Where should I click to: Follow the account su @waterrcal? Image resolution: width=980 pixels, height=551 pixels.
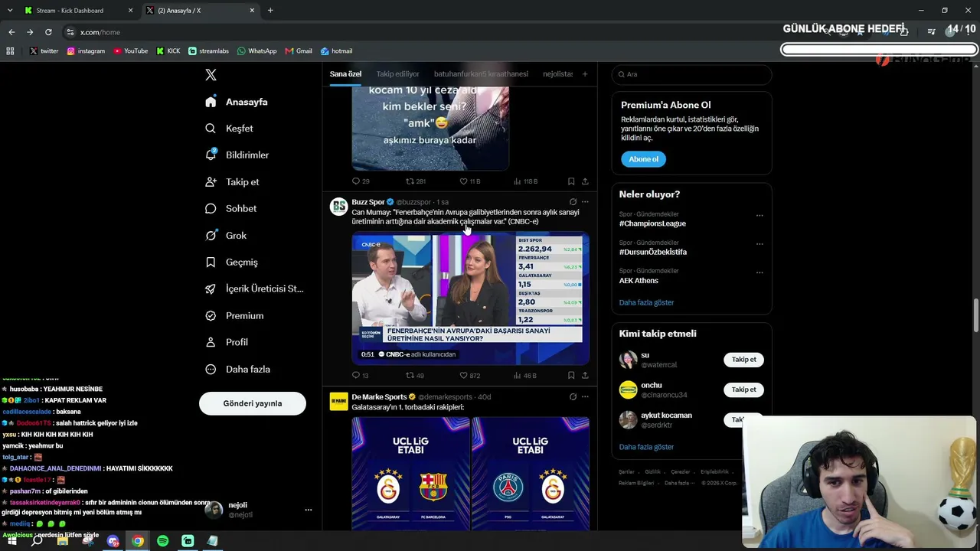[743, 360]
